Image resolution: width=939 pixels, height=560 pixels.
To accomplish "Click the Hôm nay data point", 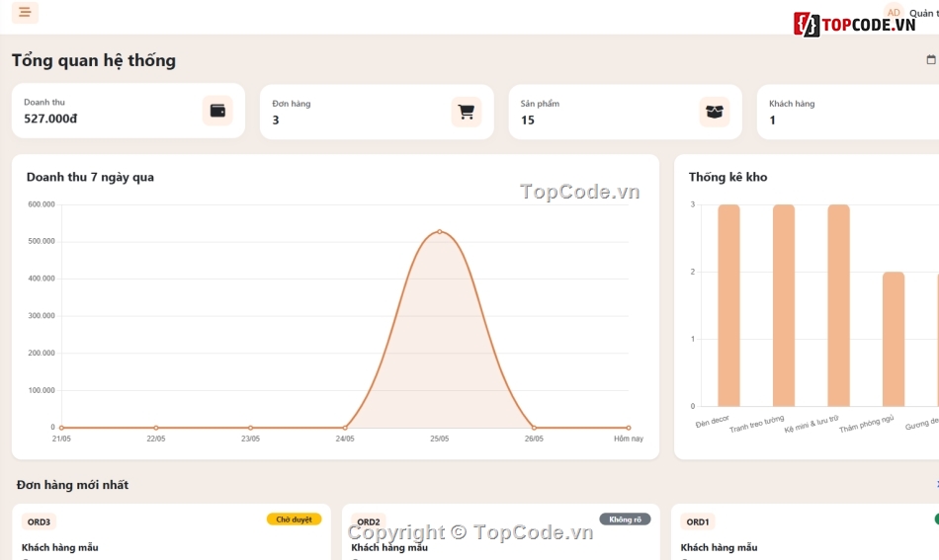I will coord(629,428).
